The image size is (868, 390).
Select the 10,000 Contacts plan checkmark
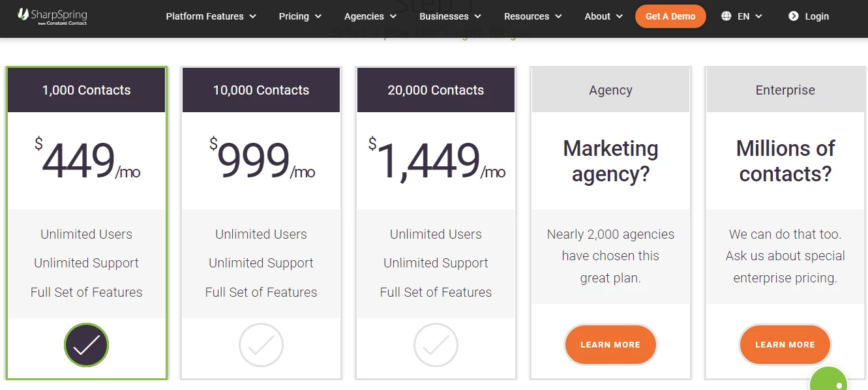[x=261, y=345]
